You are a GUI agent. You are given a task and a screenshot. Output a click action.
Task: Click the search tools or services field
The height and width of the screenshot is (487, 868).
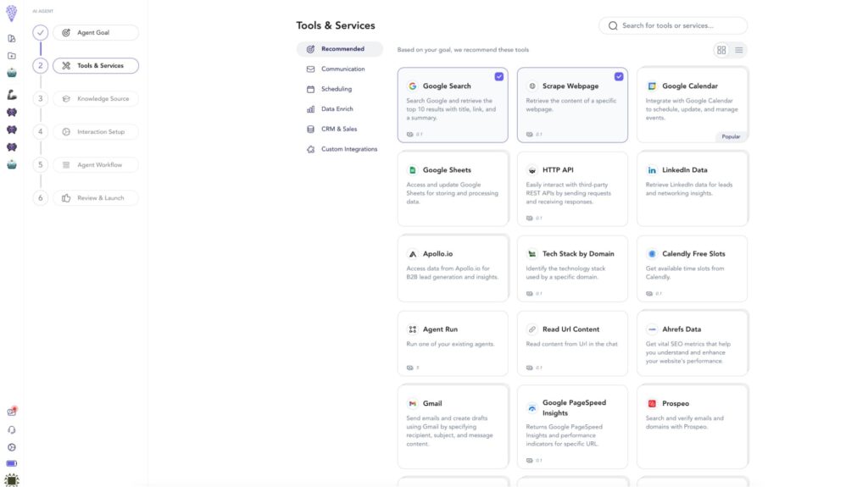[x=673, y=25]
